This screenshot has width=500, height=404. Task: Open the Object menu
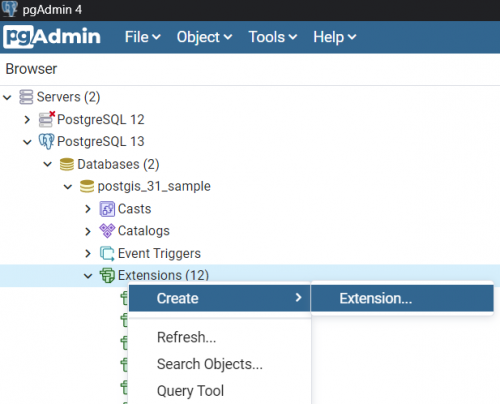tap(205, 37)
